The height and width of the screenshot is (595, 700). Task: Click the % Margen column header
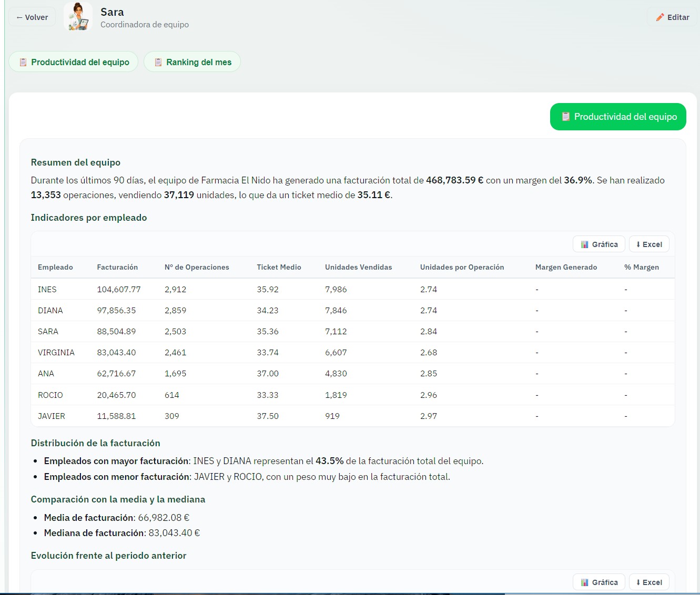642,267
